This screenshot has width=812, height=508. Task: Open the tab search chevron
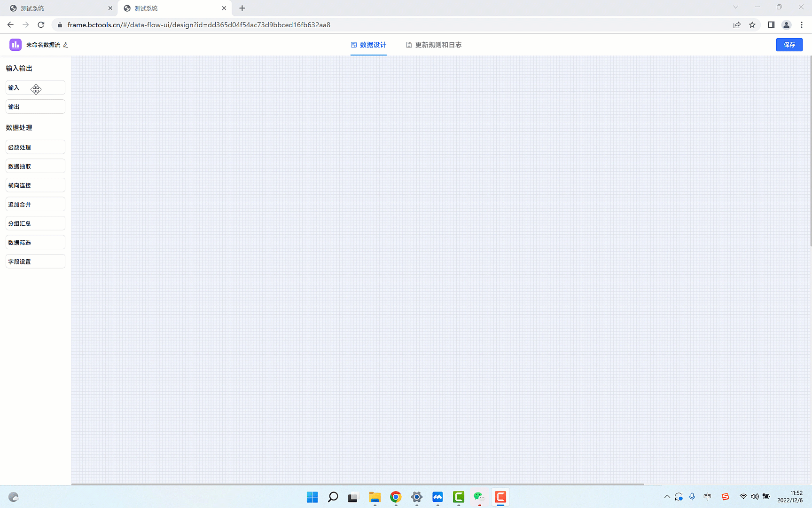pyautogui.click(x=736, y=7)
